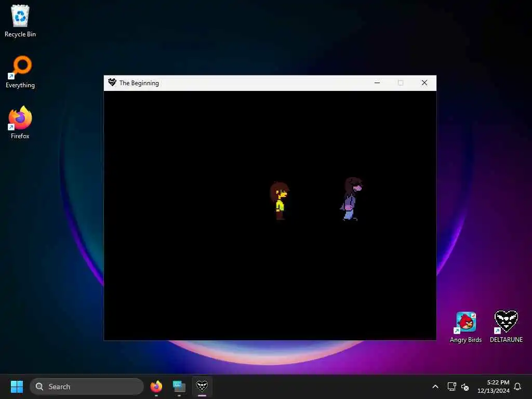This screenshot has height=399, width=532.
Task: Select the Angry Birds desktop shortcut
Action: point(465,327)
